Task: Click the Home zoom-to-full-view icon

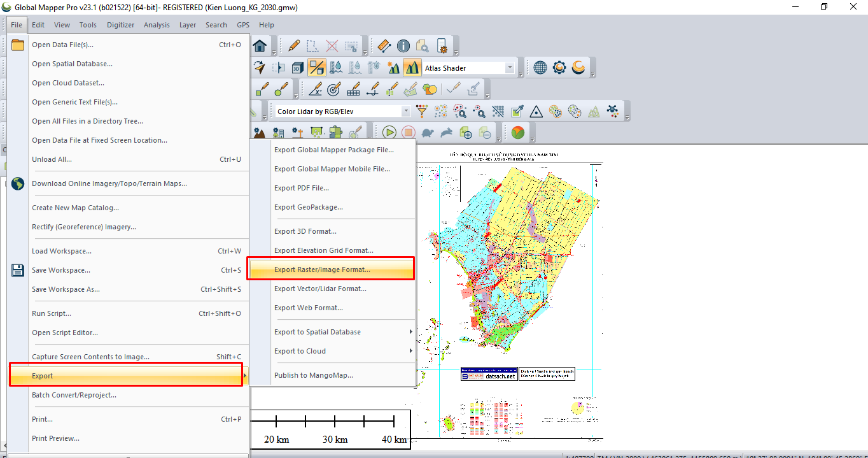Action: click(x=259, y=46)
